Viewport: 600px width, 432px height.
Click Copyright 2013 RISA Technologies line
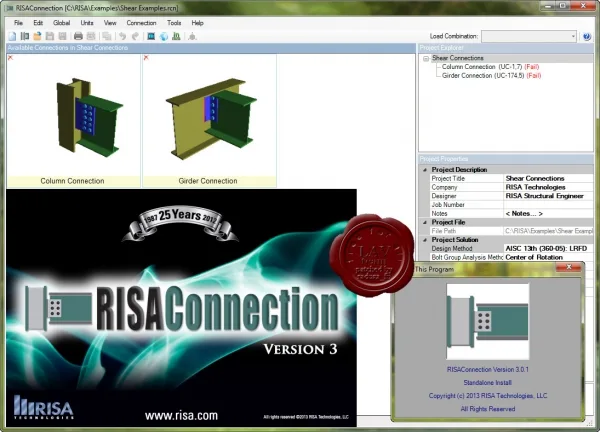pyautogui.click(x=488, y=396)
